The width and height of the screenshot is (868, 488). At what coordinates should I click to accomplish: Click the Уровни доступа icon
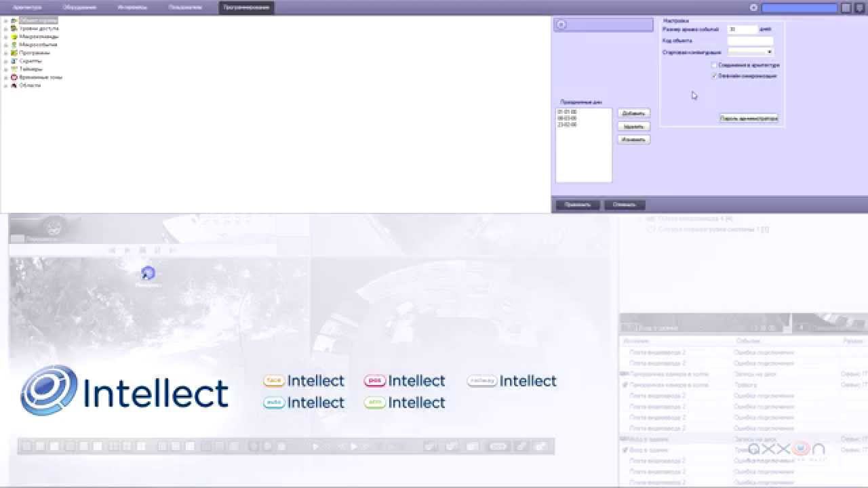14,28
